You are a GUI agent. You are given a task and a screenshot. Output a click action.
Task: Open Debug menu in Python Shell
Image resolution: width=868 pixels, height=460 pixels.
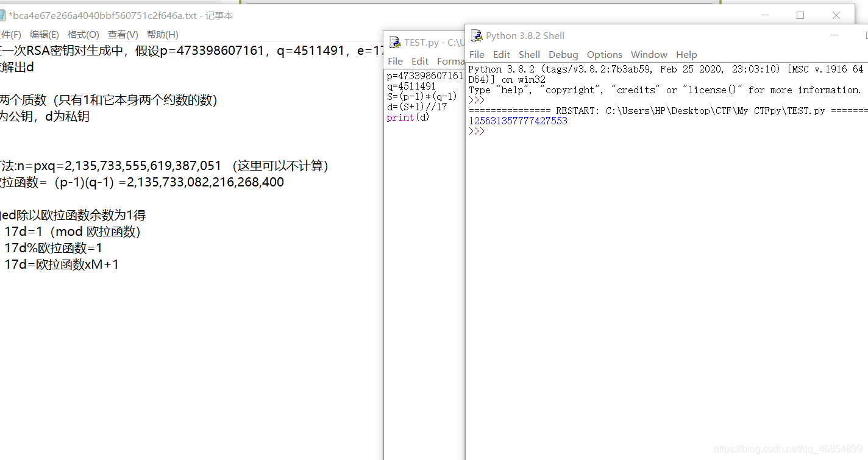[x=563, y=54]
